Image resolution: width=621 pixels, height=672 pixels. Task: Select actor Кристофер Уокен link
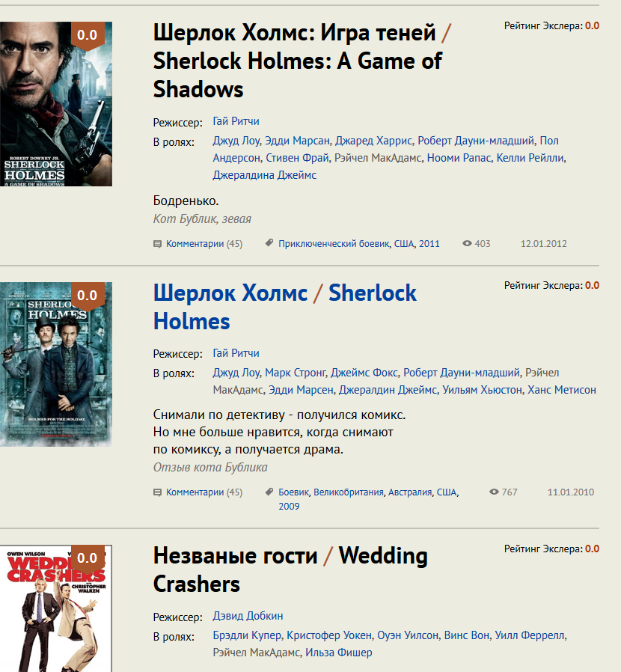point(329,635)
